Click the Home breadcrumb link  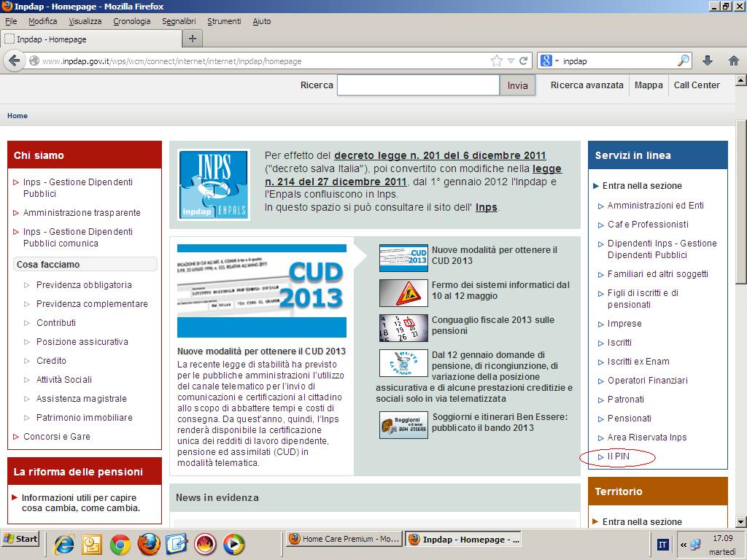(x=18, y=116)
